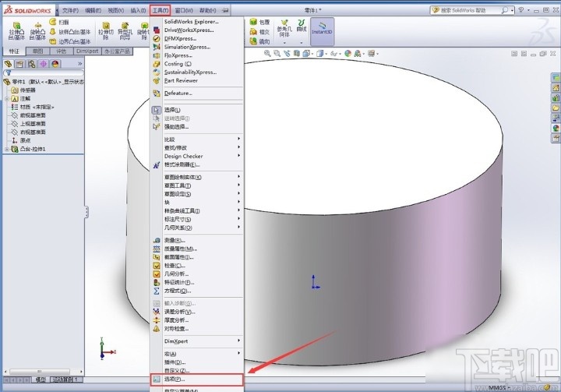
Task: Toggle the 选择 select mode entry
Action: tap(172, 110)
